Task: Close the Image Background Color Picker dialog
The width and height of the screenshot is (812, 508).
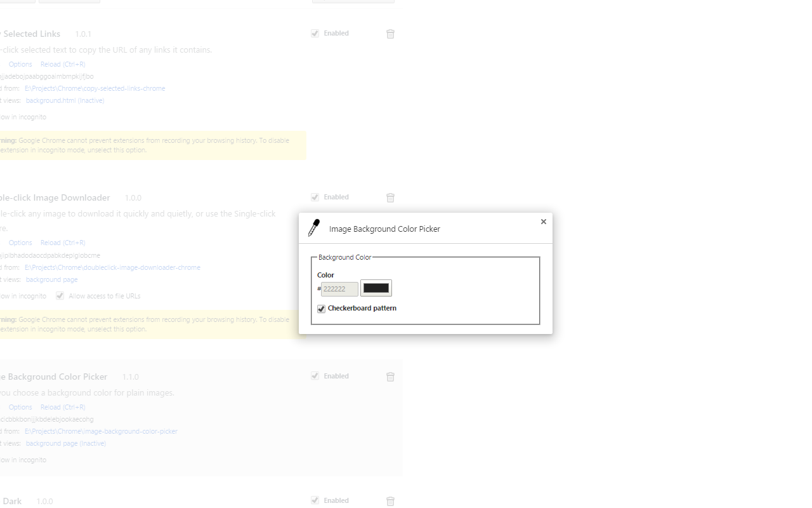Action: point(543,222)
